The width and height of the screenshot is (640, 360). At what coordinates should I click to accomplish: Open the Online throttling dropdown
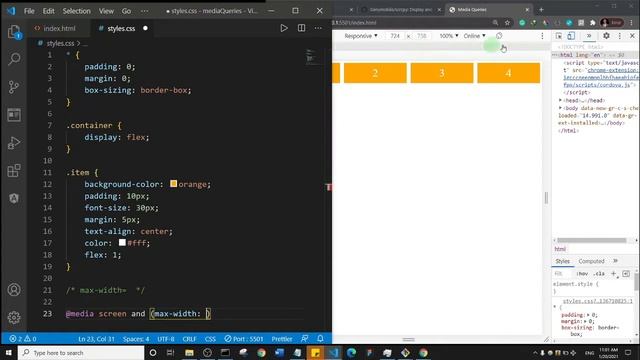tap(474, 36)
